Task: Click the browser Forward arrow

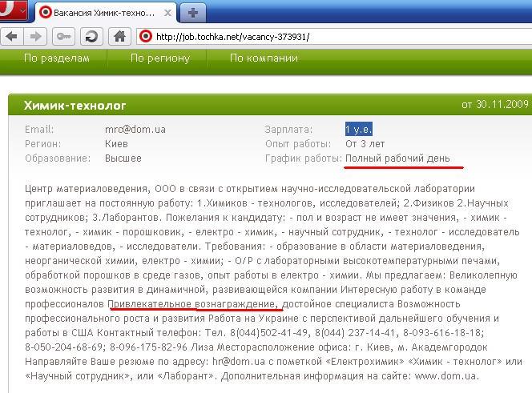Action: [35, 36]
